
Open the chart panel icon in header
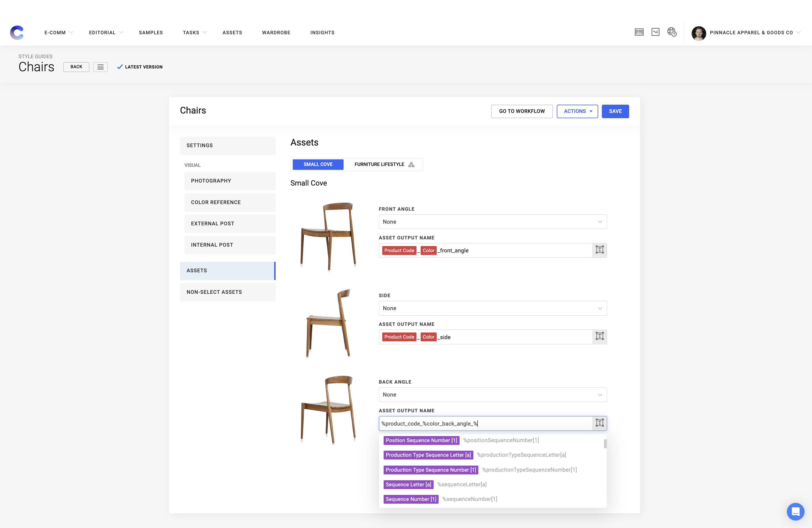655,32
